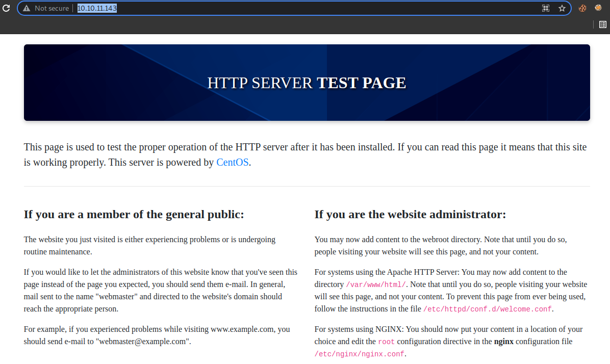
Task: Click the /etc/httpd/conf.d/welcome.conf path
Action: pos(487,309)
